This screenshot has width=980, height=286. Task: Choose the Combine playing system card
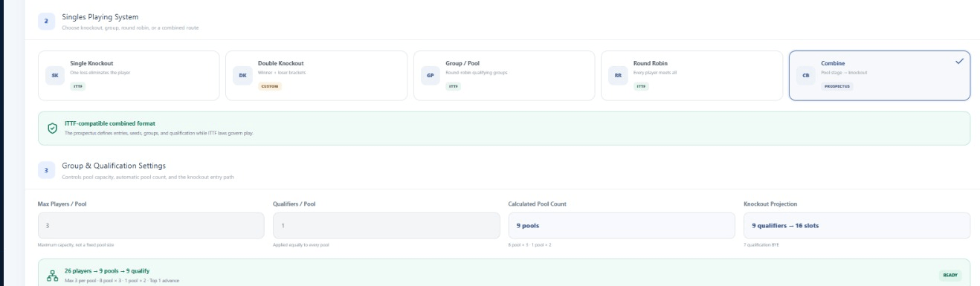click(x=880, y=76)
